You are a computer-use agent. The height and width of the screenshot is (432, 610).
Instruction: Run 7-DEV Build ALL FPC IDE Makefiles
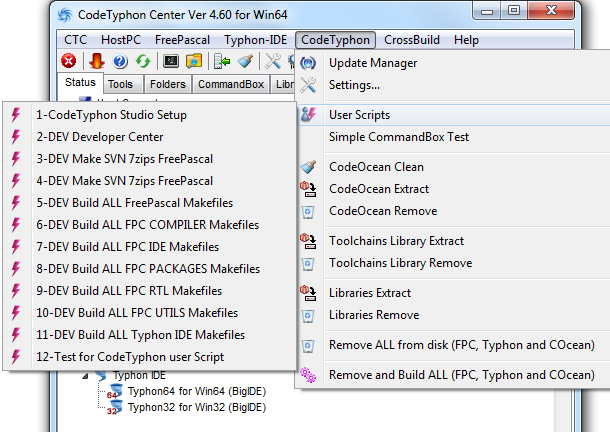tap(149, 247)
